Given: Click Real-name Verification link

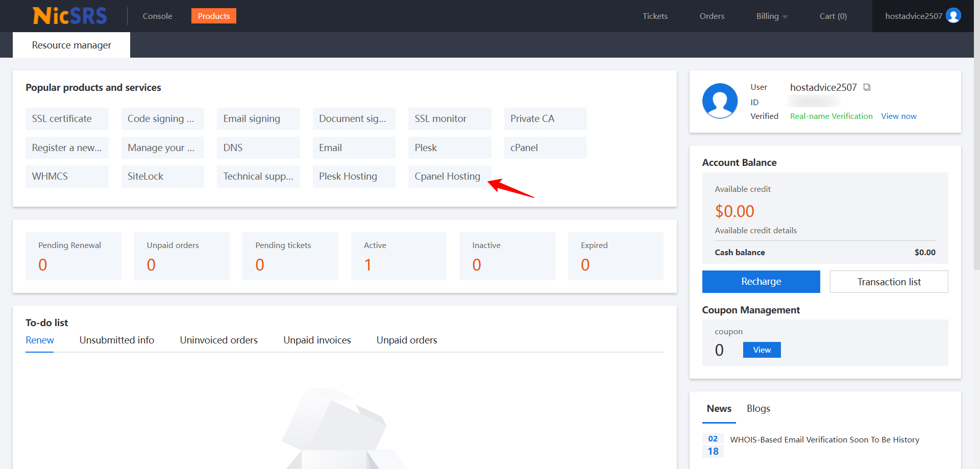Looking at the screenshot, I should coord(831,116).
